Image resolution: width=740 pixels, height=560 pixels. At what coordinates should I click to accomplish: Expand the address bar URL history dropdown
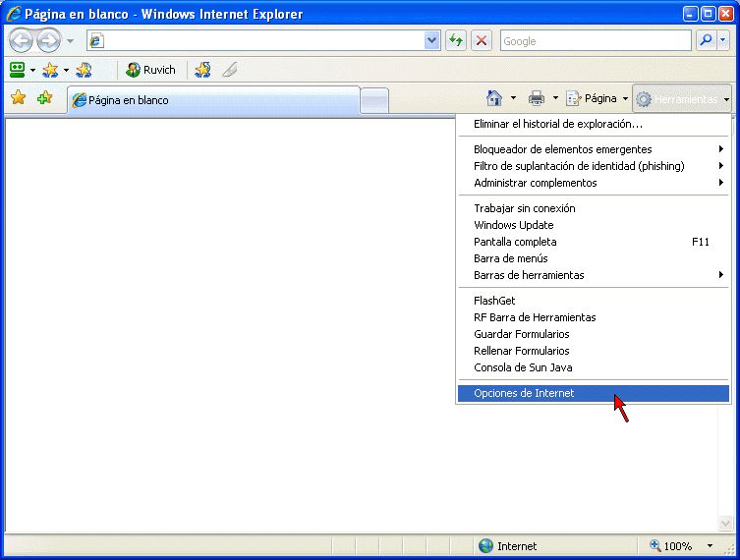pos(431,40)
